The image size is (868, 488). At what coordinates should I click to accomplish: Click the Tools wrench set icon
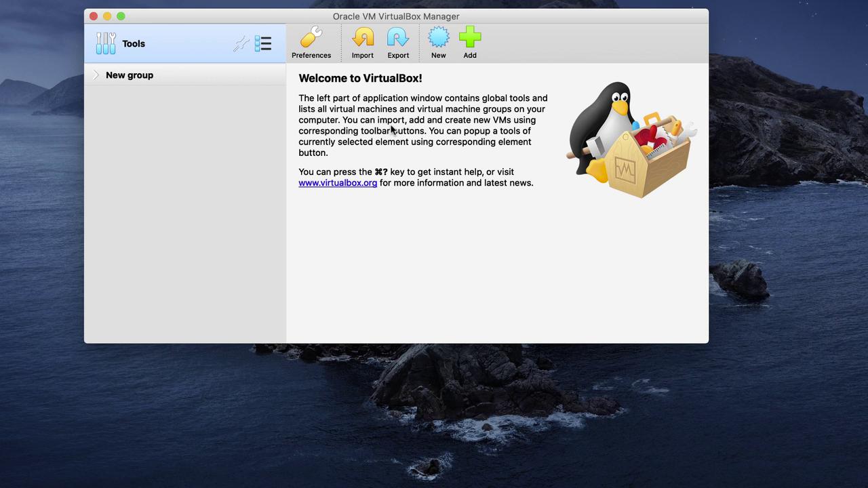(x=106, y=43)
